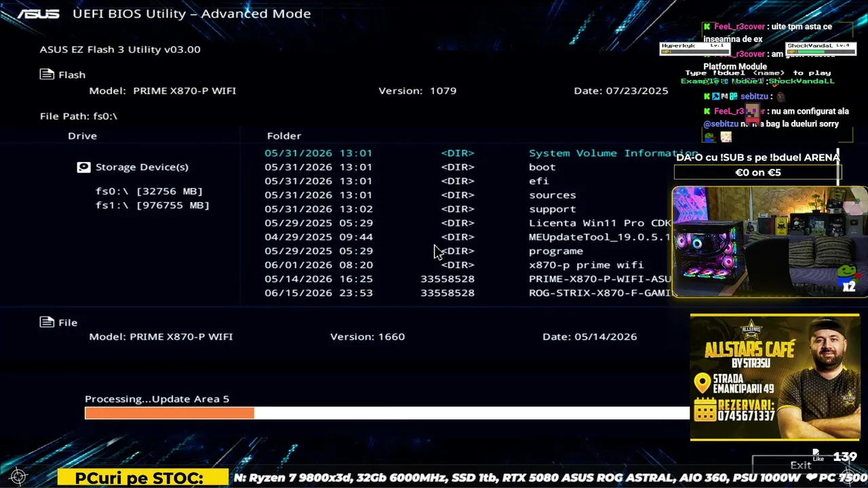Click the Drive column header
Screen dimensions: 868x488
82,136
